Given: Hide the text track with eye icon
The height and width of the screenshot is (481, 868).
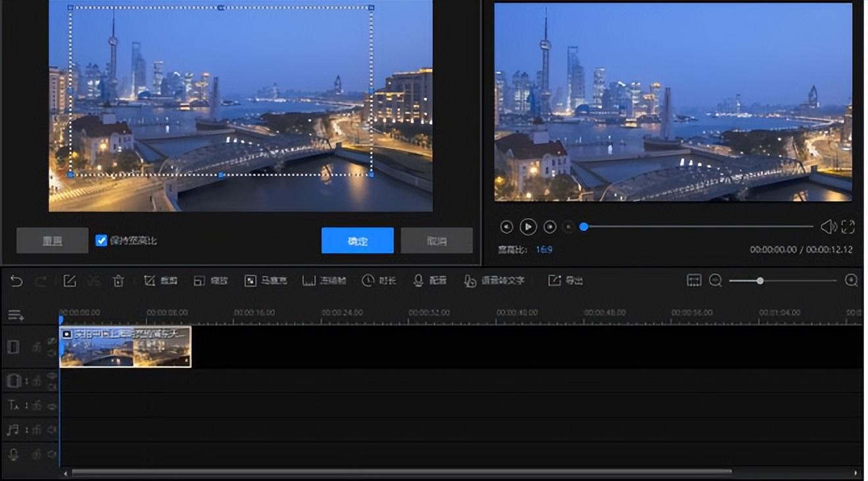Looking at the screenshot, I should pyautogui.click(x=51, y=406).
